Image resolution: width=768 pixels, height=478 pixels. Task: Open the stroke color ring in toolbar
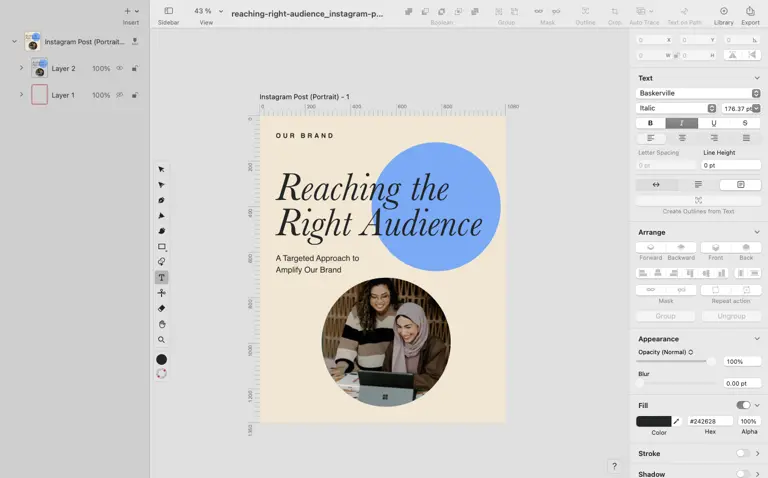[x=161, y=374]
